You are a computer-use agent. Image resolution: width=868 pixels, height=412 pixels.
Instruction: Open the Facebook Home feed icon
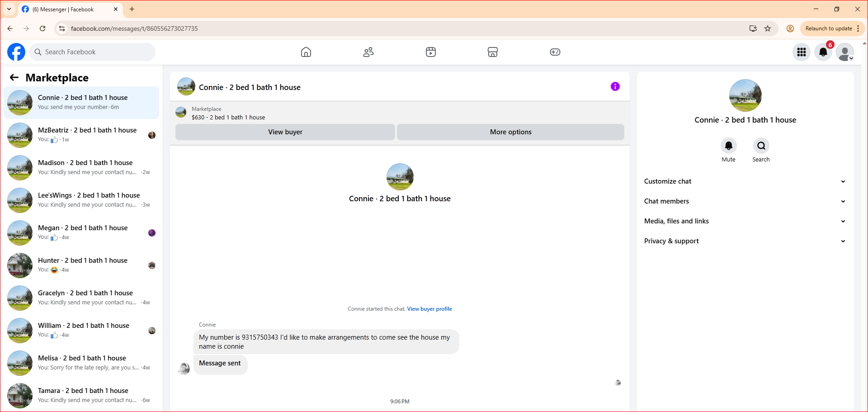click(306, 52)
